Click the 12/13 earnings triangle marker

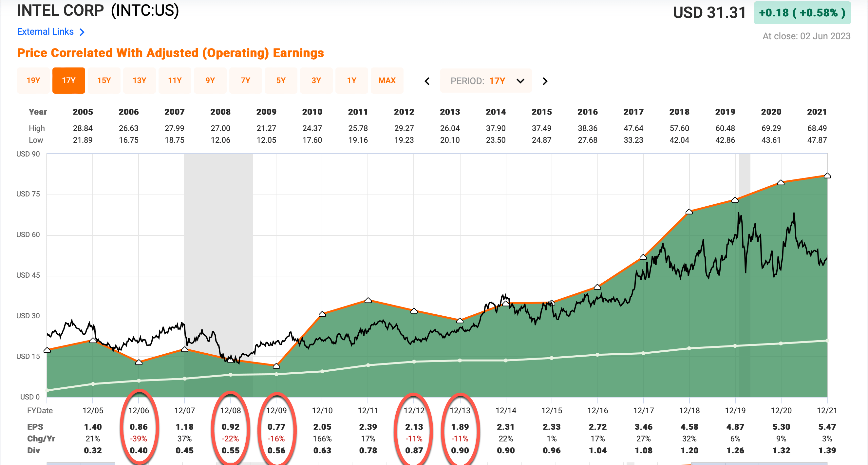tap(460, 321)
